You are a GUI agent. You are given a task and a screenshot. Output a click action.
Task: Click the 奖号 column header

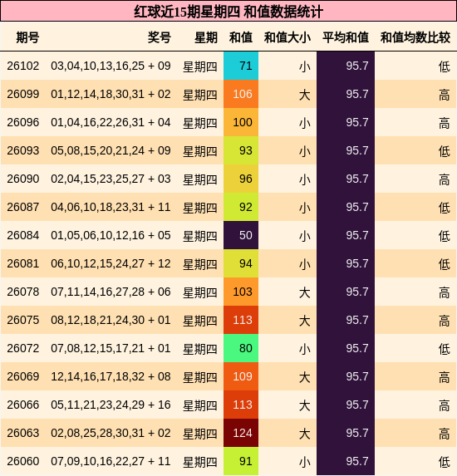[159, 37]
